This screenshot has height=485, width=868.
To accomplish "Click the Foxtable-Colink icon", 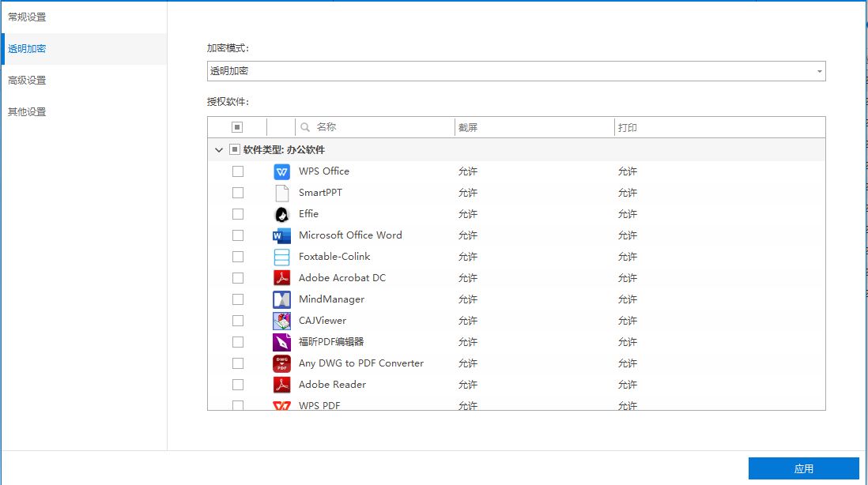I will click(281, 257).
